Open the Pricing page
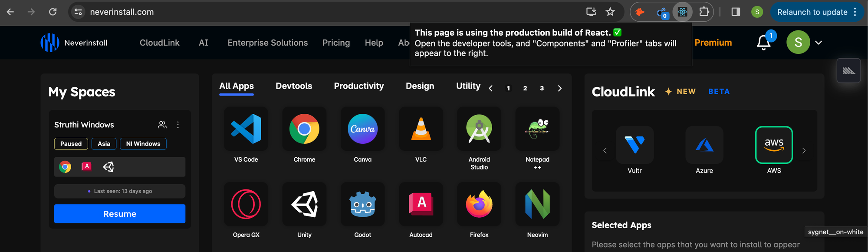 click(x=336, y=43)
